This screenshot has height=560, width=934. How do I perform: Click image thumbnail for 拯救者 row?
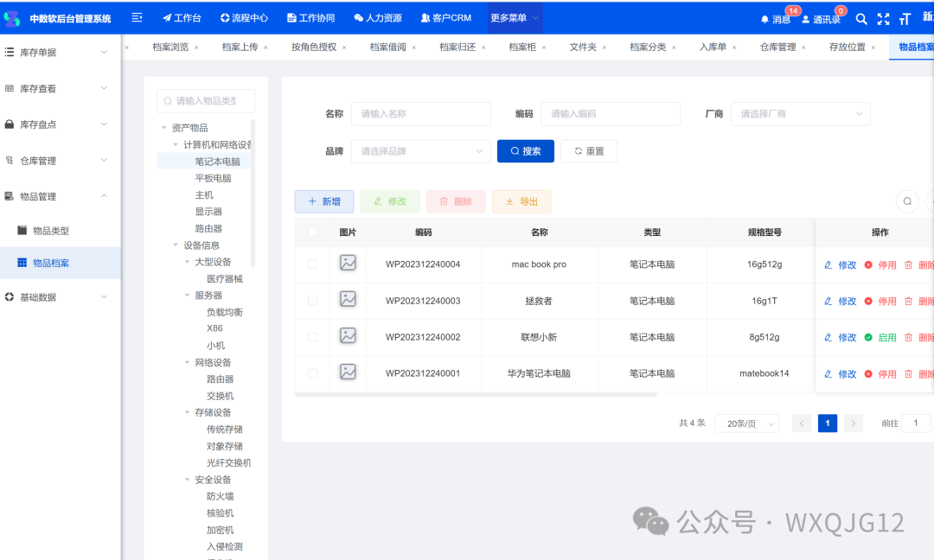[x=348, y=299]
